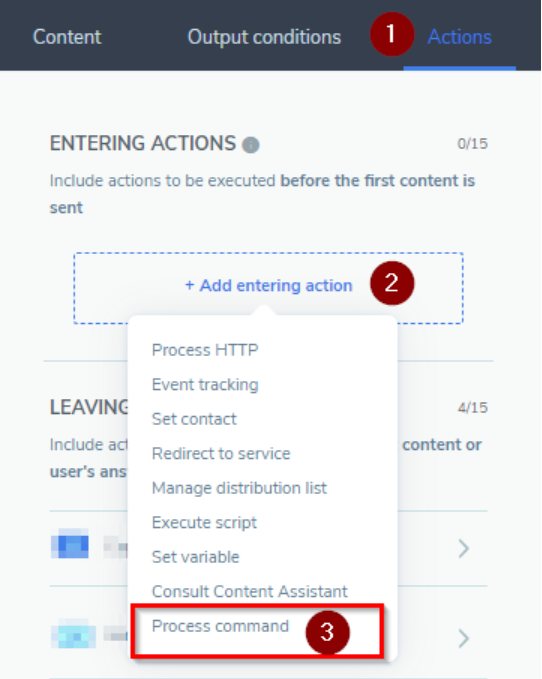Image resolution: width=542 pixels, height=679 pixels.
Task: Expand second leaving action chevron
Action: 464,638
